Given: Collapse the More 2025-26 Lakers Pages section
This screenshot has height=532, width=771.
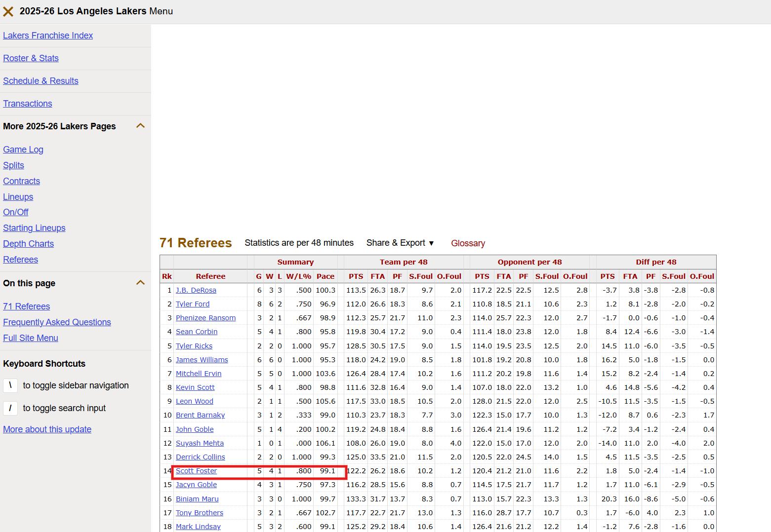Looking at the screenshot, I should pos(140,126).
